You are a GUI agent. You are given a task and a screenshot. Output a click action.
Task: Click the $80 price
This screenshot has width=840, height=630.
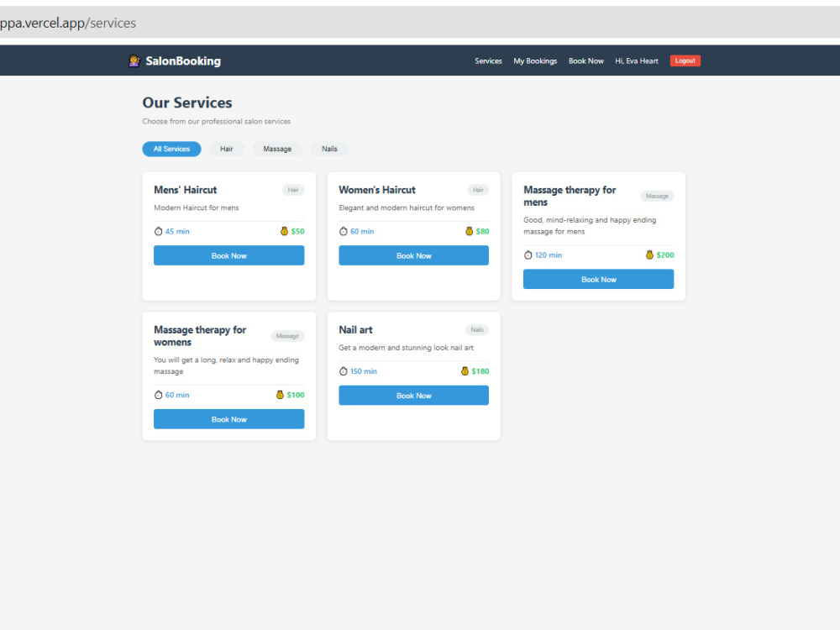tap(483, 232)
